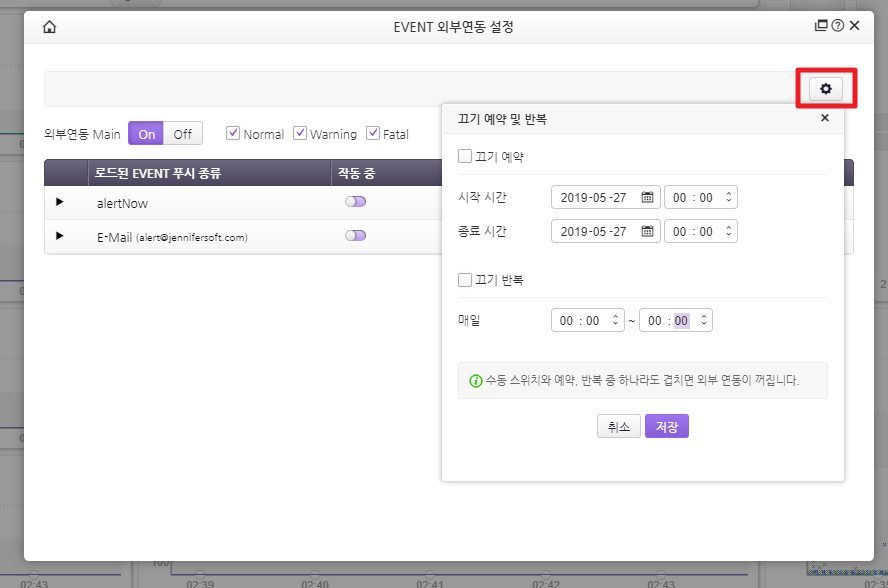Adjust the 시작 시간 time stepper

point(729,198)
